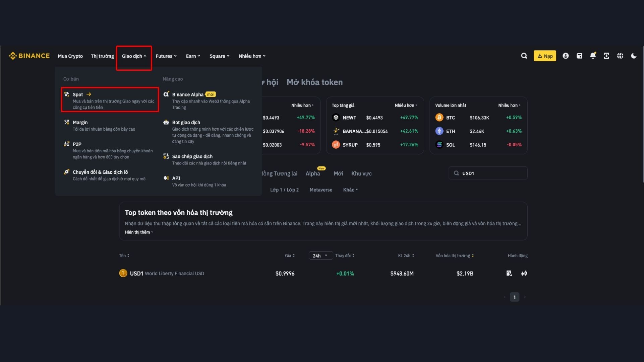The width and height of the screenshot is (644, 362).
Task: Open the user profile icon
Action: pos(566,56)
